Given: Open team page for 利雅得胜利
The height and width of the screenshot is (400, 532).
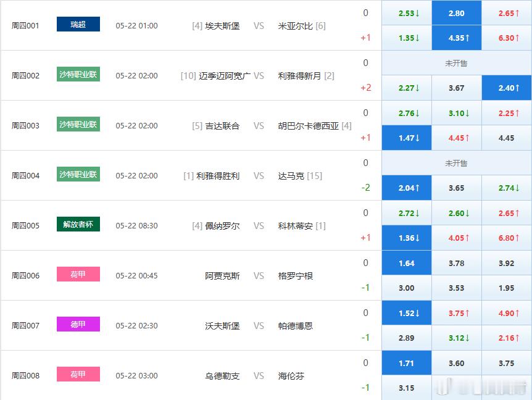Looking at the screenshot, I should pyautogui.click(x=218, y=176).
